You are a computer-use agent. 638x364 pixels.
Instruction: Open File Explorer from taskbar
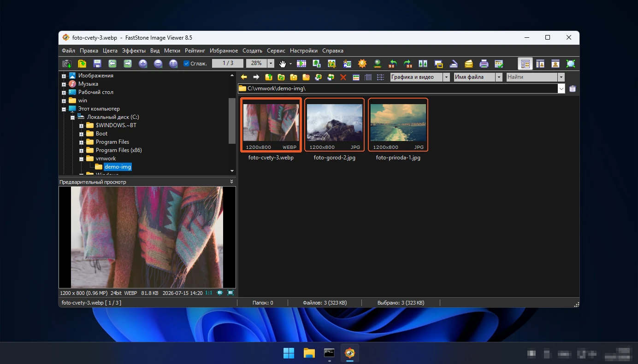click(x=309, y=353)
